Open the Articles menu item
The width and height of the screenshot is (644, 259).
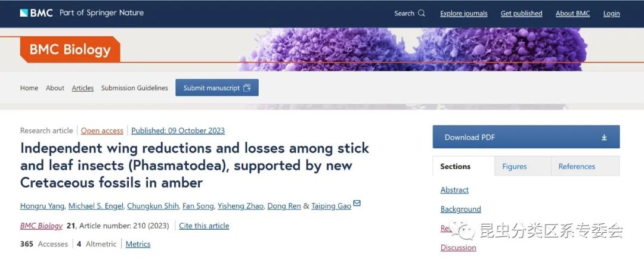[82, 88]
